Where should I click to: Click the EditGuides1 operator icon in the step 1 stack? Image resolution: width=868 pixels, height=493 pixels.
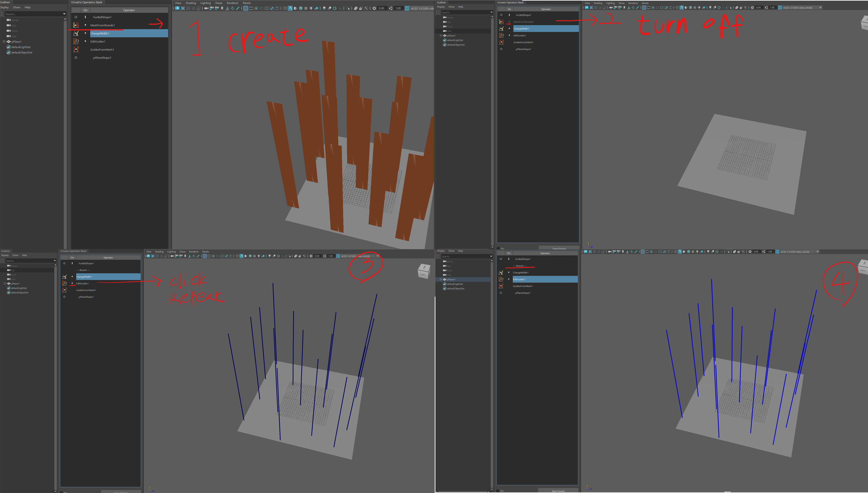[76, 41]
